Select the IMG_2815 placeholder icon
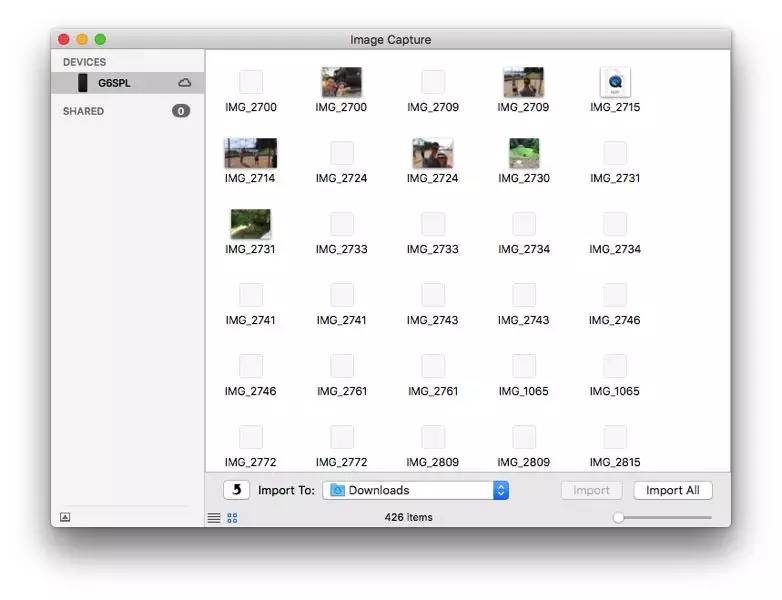The height and width of the screenshot is (600, 782). [x=615, y=437]
